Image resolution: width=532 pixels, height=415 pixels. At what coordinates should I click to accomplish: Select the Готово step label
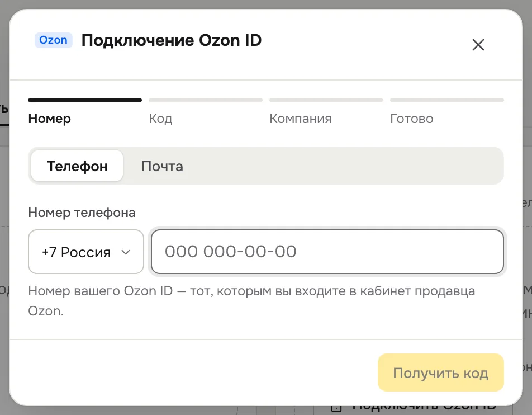point(411,119)
